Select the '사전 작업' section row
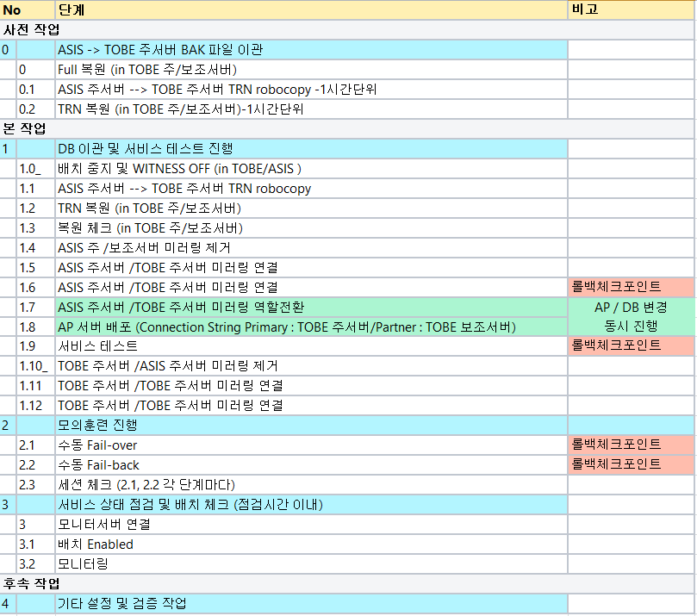This screenshot has width=697, height=616. coord(346,30)
